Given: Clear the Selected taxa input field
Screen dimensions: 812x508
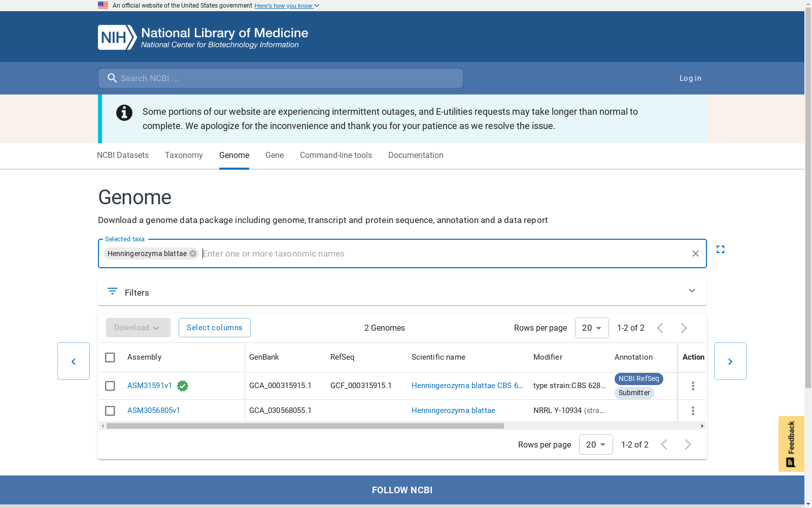Looking at the screenshot, I should click(x=695, y=253).
